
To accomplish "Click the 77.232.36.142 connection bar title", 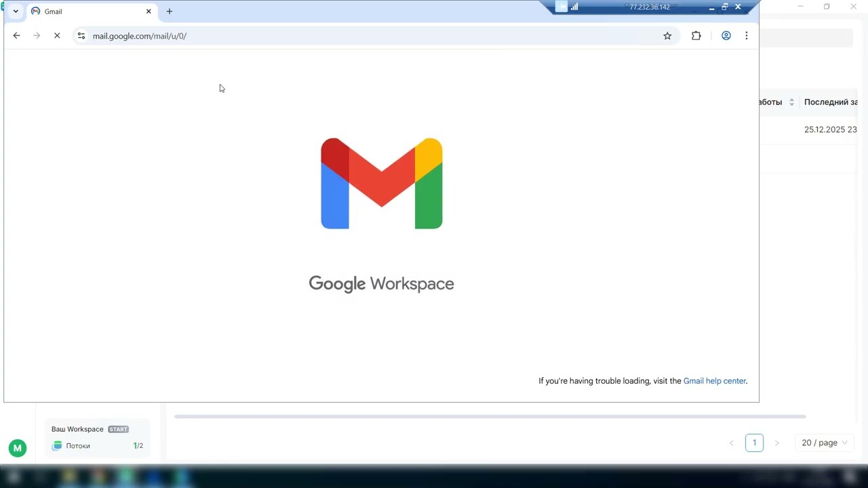I will tap(650, 7).
